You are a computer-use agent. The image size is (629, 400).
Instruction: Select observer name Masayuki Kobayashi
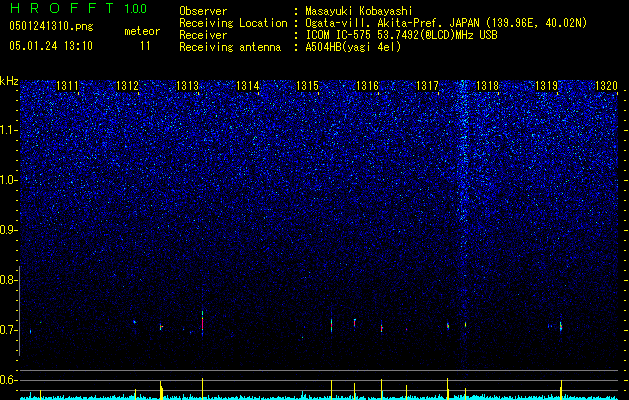[359, 11]
